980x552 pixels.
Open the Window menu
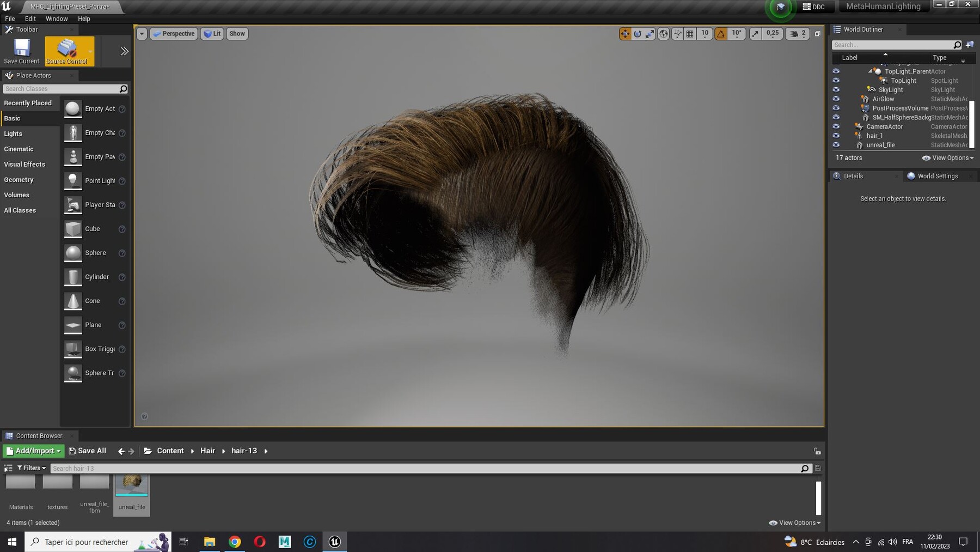(x=57, y=19)
